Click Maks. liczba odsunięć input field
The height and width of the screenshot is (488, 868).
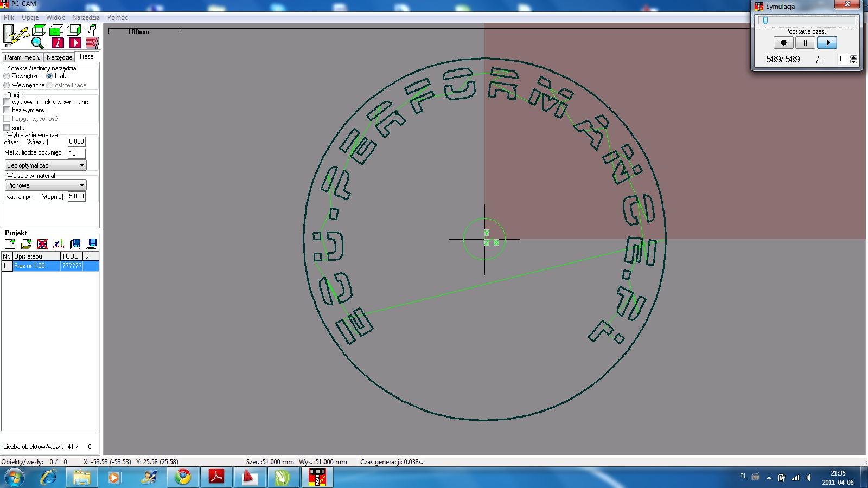(x=76, y=153)
